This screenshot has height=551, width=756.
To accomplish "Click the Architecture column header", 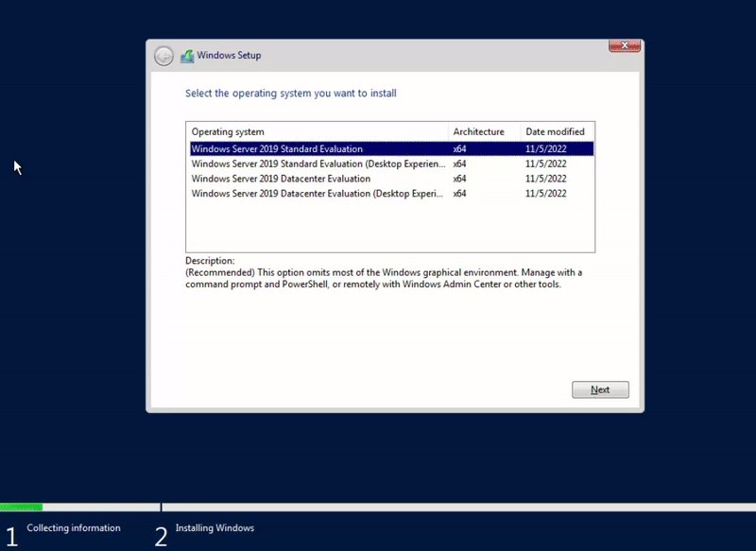I will [x=479, y=132].
